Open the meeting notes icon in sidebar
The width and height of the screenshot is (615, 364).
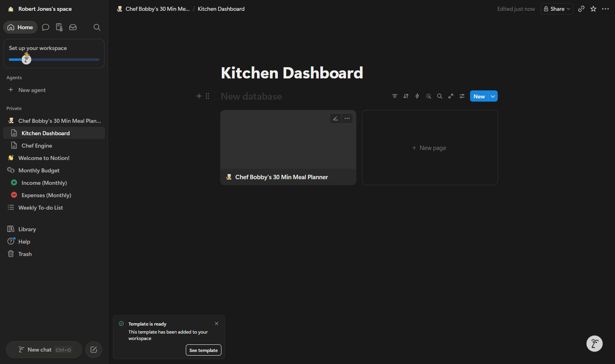[59, 27]
